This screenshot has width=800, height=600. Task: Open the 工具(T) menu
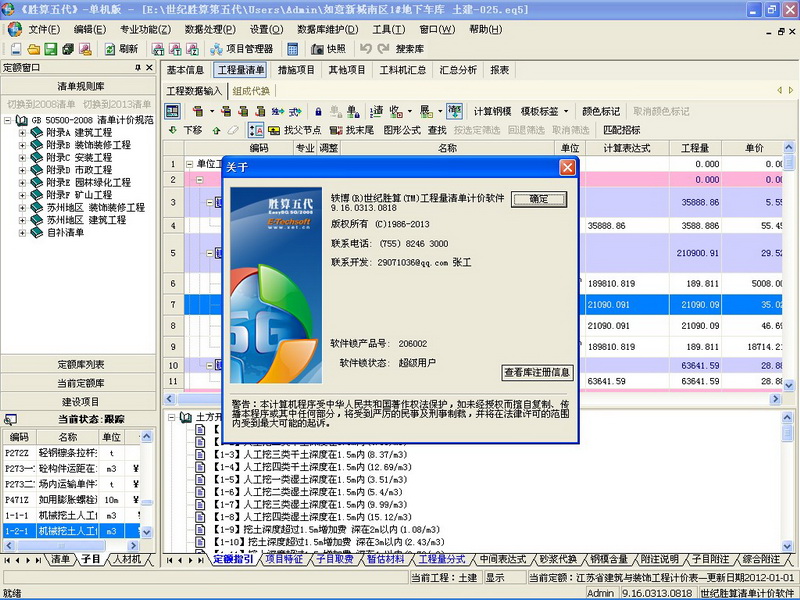(389, 29)
